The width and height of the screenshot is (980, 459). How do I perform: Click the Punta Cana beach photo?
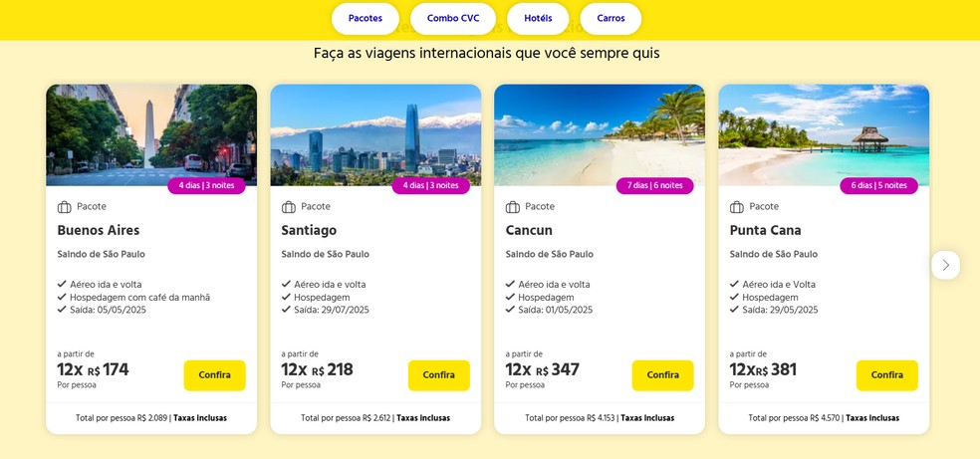point(824,129)
